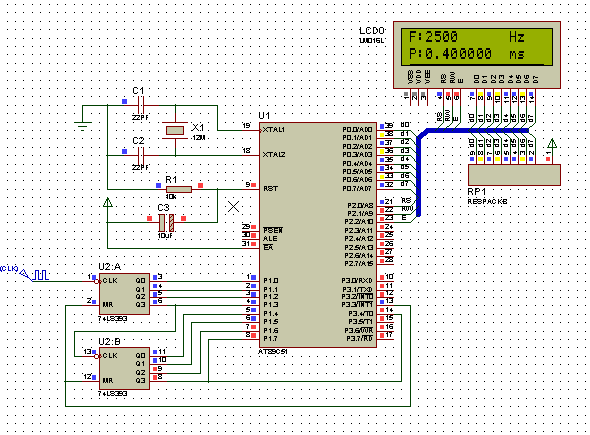The width and height of the screenshot is (590, 435).
Task: Click the thick blue data bus line
Action: pos(418,169)
